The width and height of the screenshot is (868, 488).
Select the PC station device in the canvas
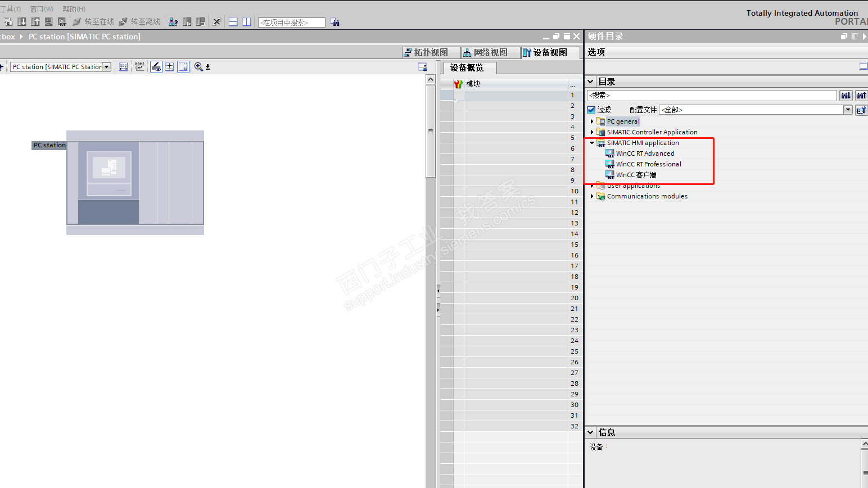point(135,183)
